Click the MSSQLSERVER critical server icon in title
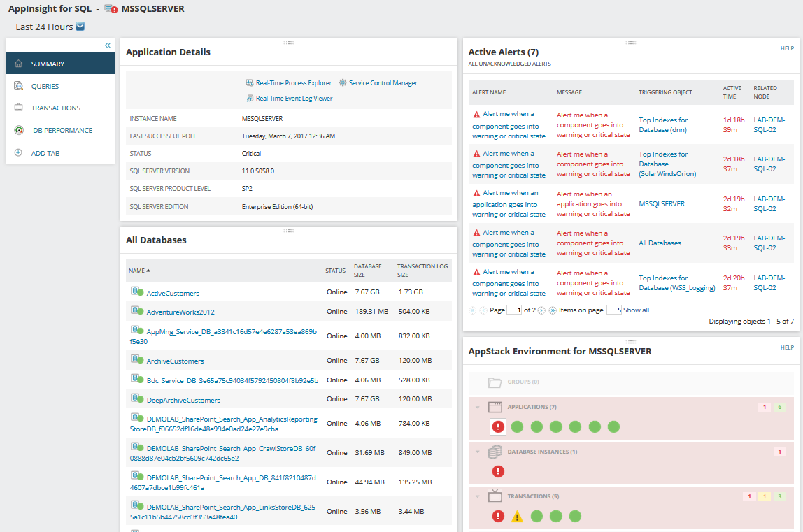The image size is (803, 532). tap(111, 8)
